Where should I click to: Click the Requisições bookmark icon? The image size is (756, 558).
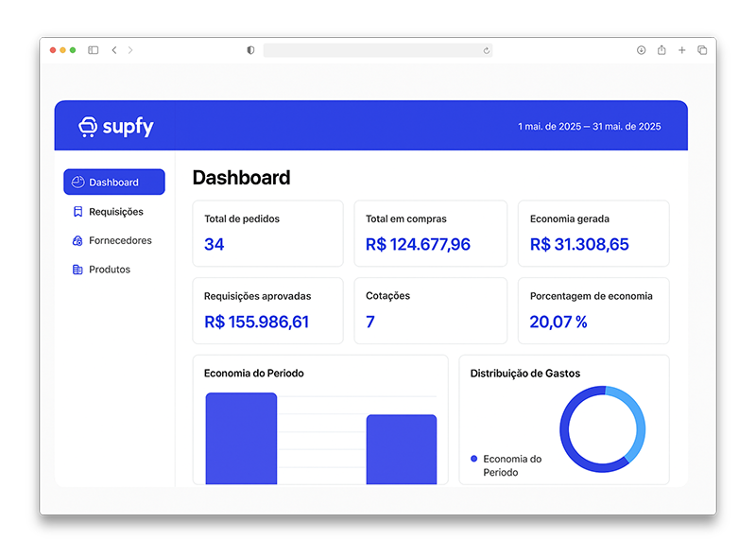pos(77,212)
